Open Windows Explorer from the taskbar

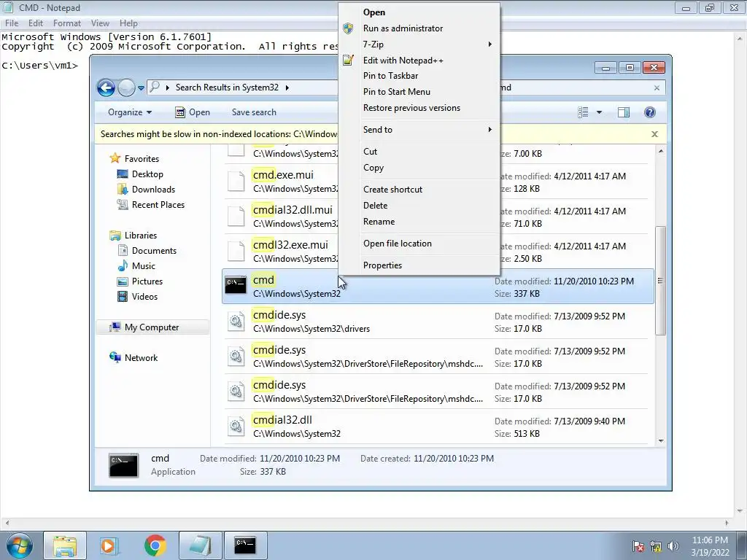pyautogui.click(x=65, y=545)
